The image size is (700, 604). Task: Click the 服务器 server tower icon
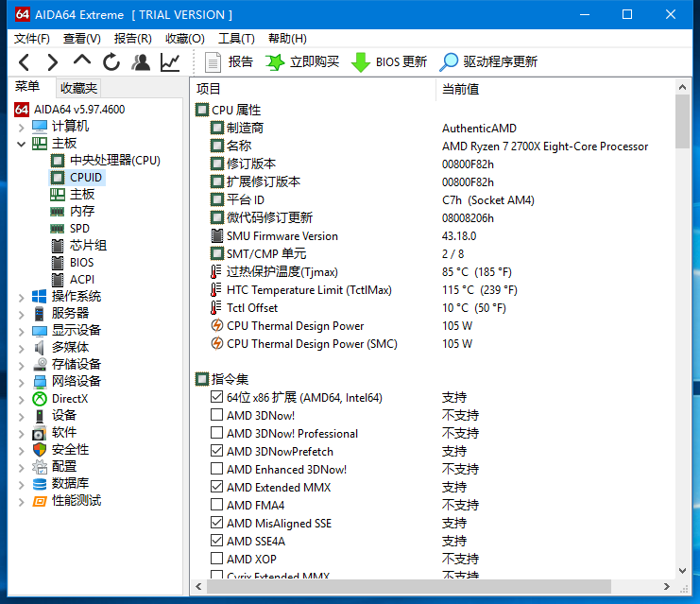tap(40, 313)
